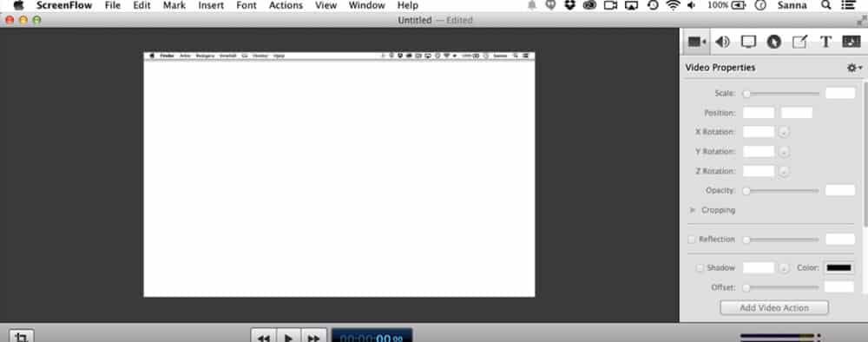This screenshot has height=342, width=868.
Task: Open the Text properties icon
Action: pos(825,42)
